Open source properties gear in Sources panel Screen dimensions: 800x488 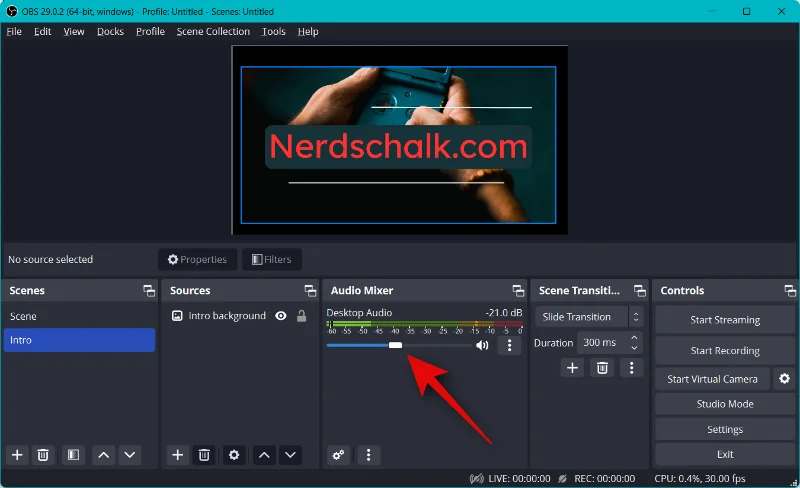234,455
